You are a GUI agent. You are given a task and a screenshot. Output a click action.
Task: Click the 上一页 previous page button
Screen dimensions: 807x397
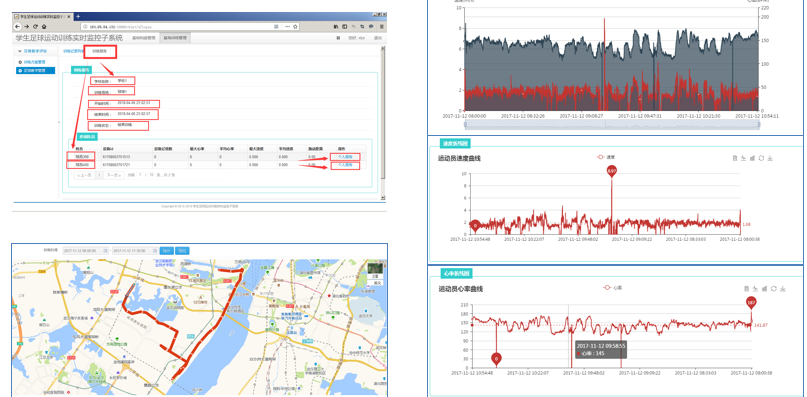[84, 175]
